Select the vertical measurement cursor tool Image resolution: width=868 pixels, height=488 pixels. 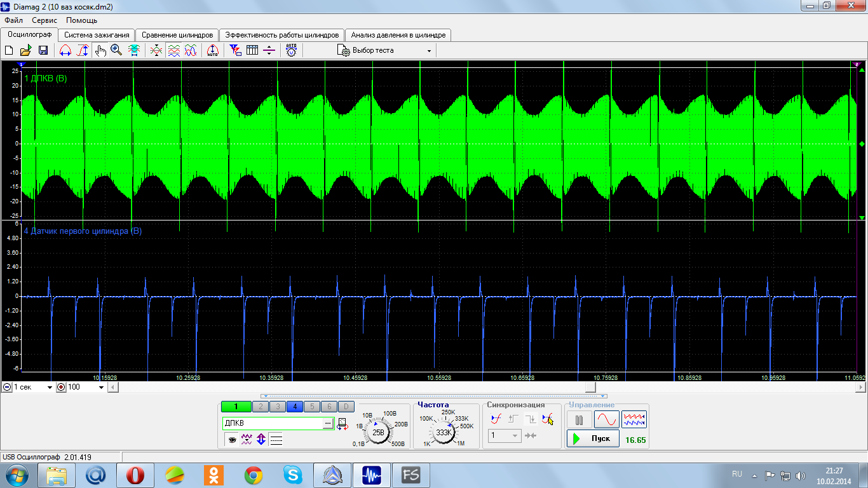click(x=83, y=51)
